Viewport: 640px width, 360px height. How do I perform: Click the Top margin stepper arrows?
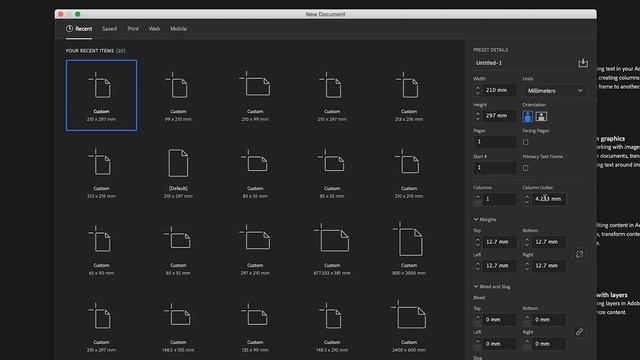pyautogui.click(x=478, y=242)
